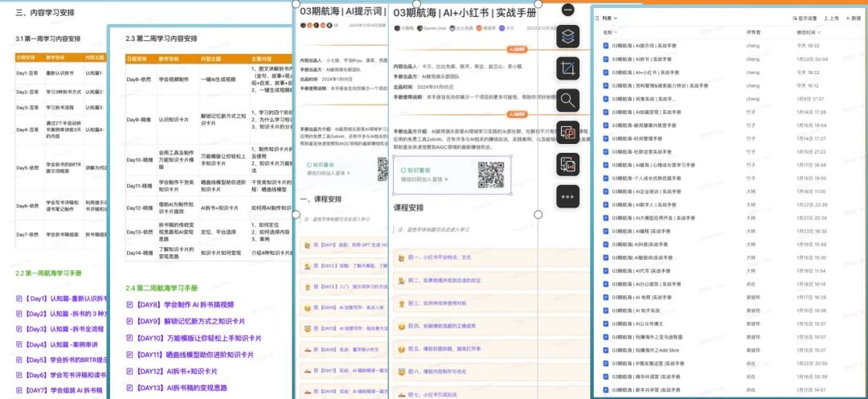Open link '【DAY11】晒曲线模型助你进阶知识卡片'
Image resolution: width=868 pixels, height=399 pixels.
pyautogui.click(x=194, y=355)
